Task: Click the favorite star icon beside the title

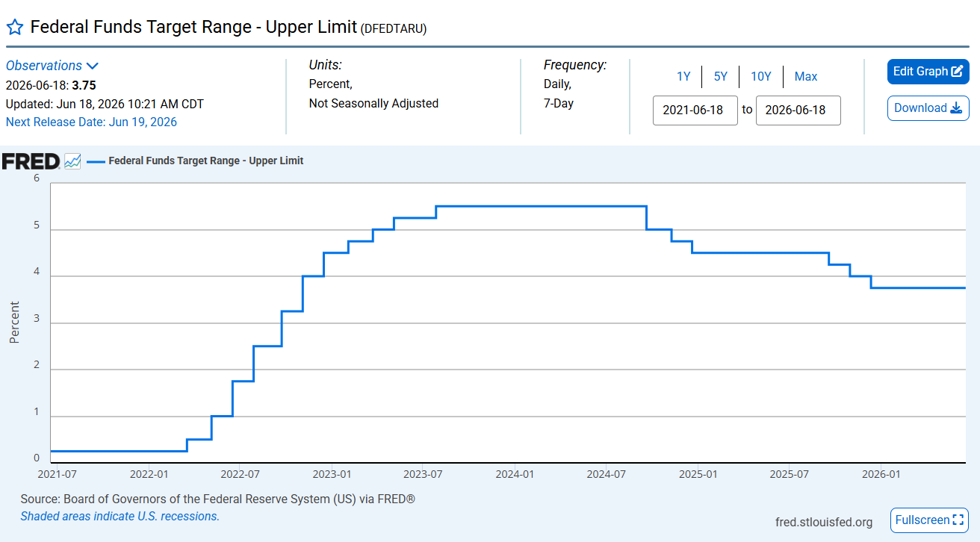Action: pos(15,28)
